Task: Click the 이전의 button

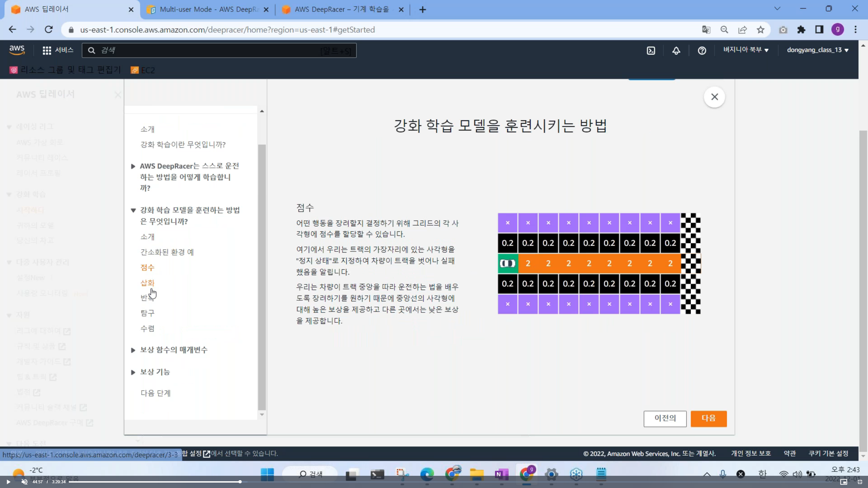Action: pyautogui.click(x=665, y=418)
